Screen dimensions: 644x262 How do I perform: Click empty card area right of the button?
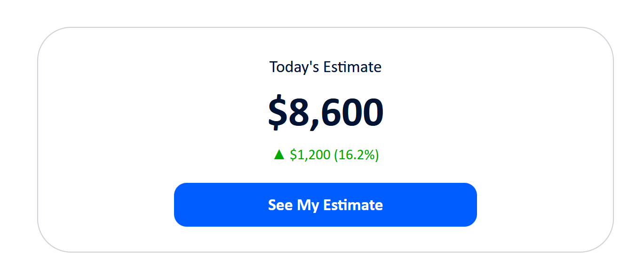[546, 205]
